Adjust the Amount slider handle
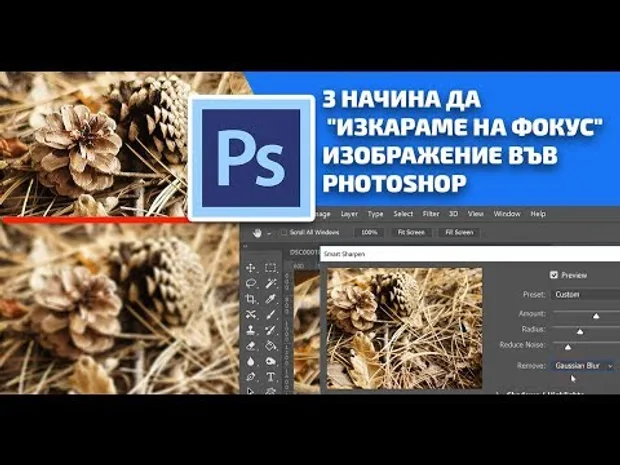The image size is (620, 465). click(x=596, y=316)
